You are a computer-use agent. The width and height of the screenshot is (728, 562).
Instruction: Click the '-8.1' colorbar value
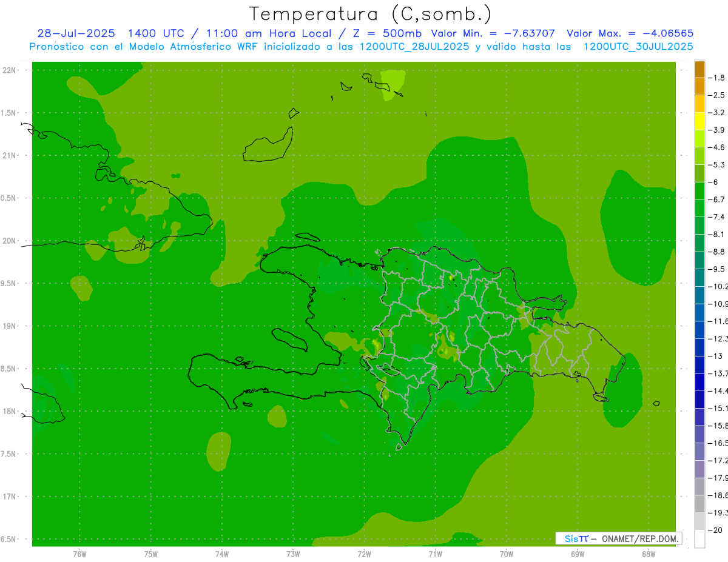coord(716,234)
